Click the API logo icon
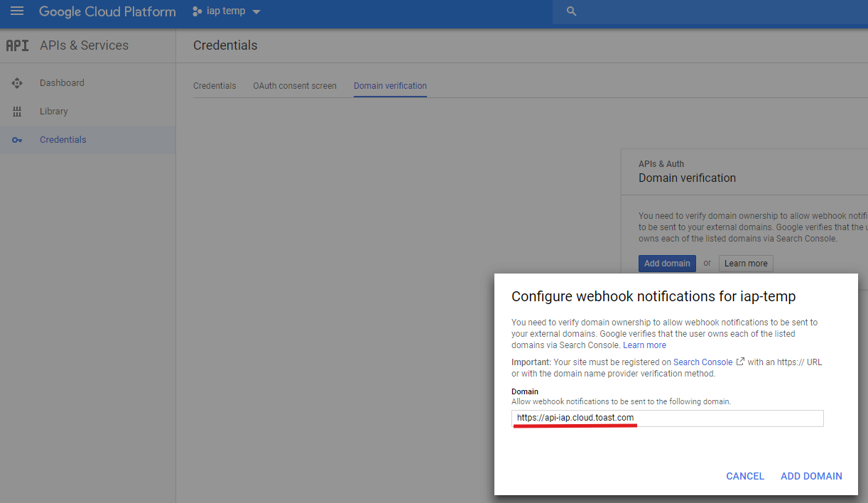 point(17,45)
